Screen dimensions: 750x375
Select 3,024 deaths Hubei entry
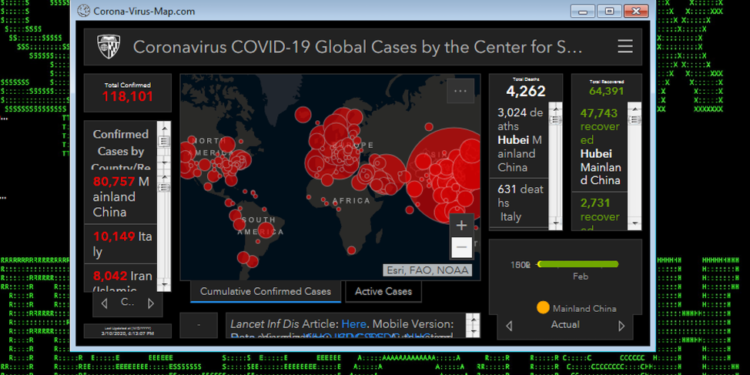(x=519, y=140)
